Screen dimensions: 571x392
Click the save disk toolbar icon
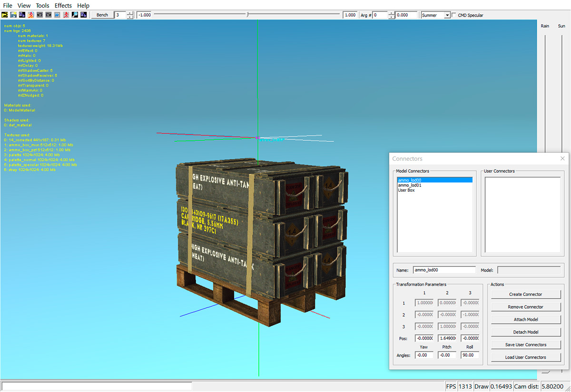14,15
